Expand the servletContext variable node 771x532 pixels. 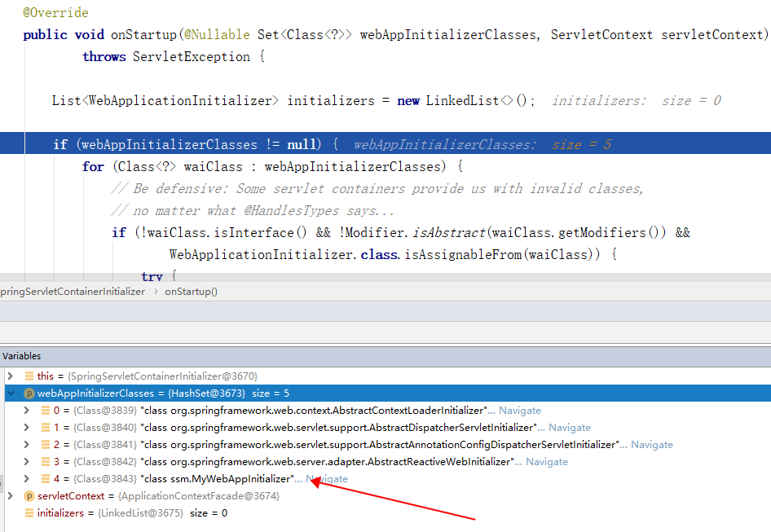(10, 496)
